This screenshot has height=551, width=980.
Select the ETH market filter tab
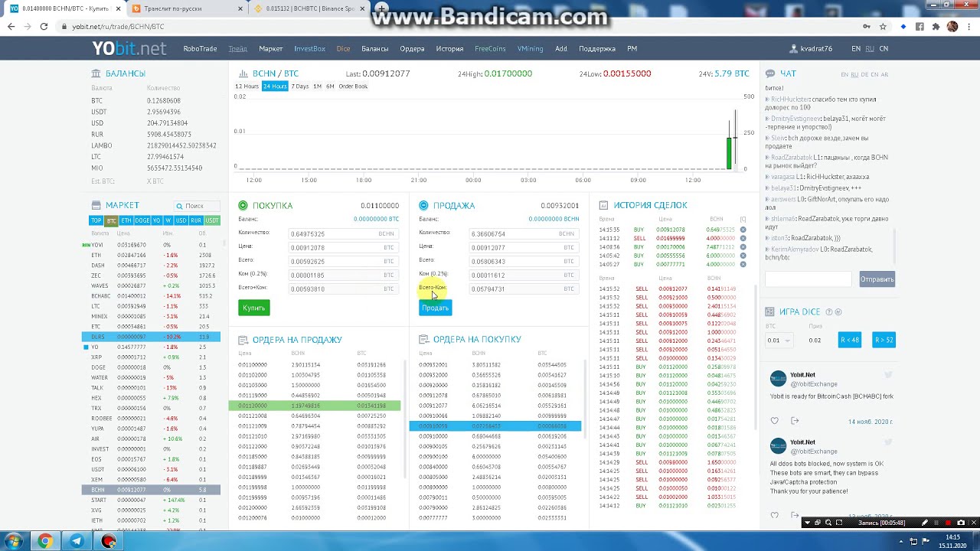tap(126, 221)
